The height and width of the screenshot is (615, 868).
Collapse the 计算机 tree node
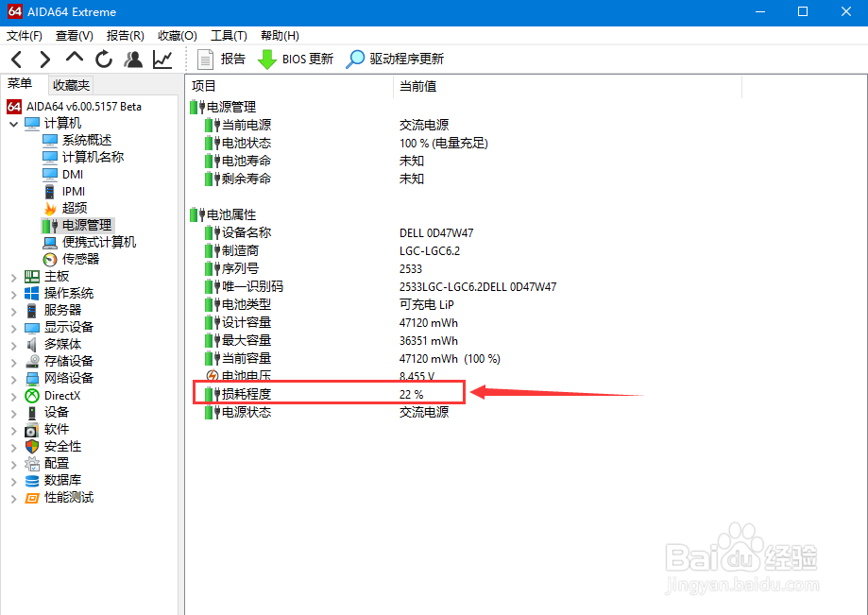14,124
